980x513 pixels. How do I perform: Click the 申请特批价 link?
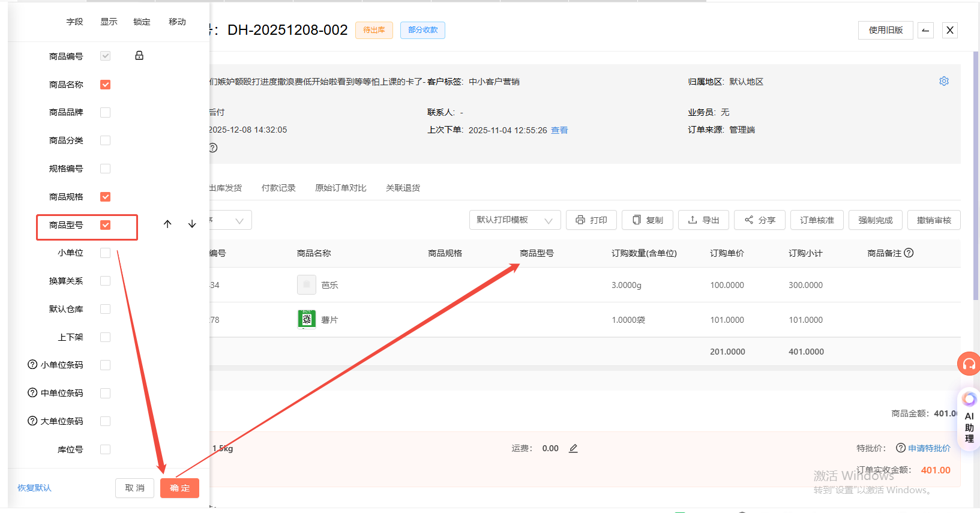pyautogui.click(x=929, y=448)
